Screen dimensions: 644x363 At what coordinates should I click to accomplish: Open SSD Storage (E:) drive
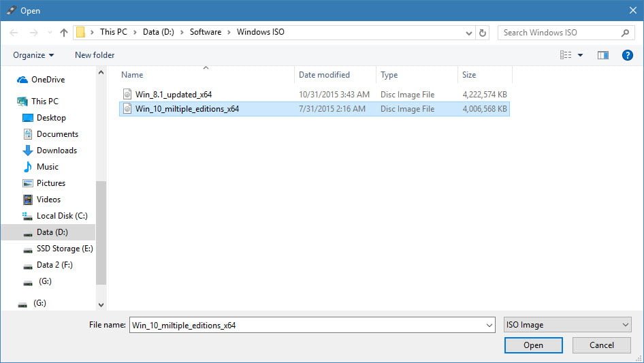click(x=65, y=249)
